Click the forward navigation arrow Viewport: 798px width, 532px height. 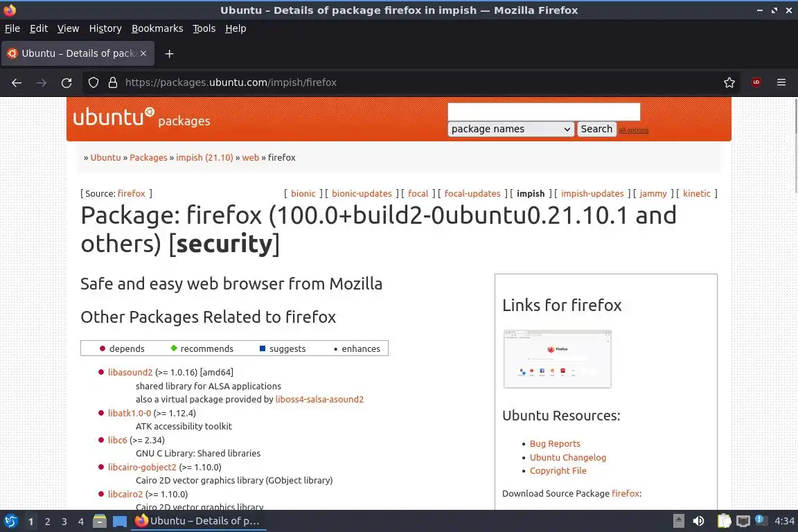42,82
